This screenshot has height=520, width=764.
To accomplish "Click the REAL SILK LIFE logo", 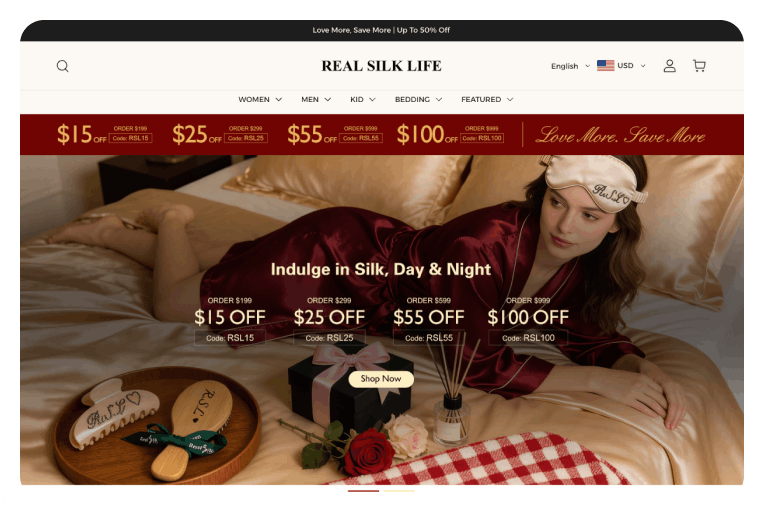I will (x=382, y=66).
